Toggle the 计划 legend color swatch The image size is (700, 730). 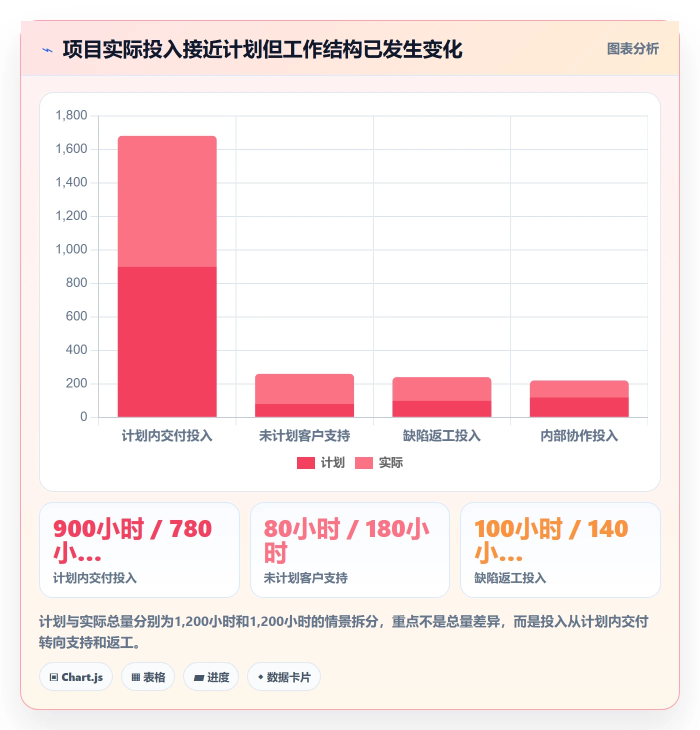click(x=306, y=463)
